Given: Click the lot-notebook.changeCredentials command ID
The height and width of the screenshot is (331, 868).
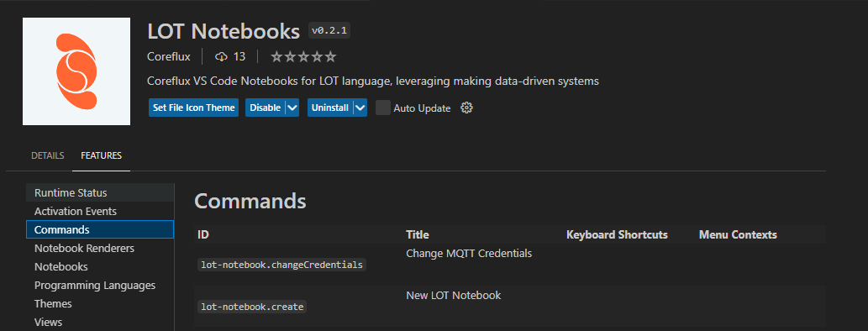Looking at the screenshot, I should pos(281,265).
